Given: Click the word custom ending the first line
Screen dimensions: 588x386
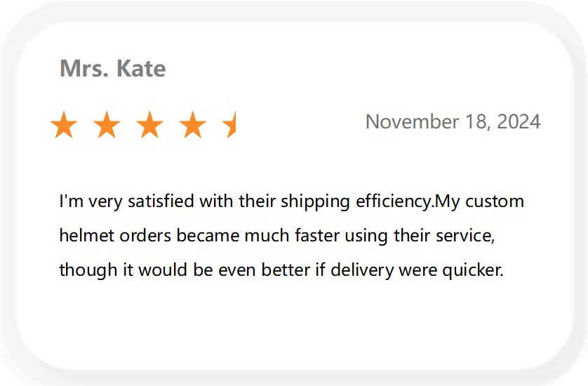Looking at the screenshot, I should pyautogui.click(x=495, y=201).
